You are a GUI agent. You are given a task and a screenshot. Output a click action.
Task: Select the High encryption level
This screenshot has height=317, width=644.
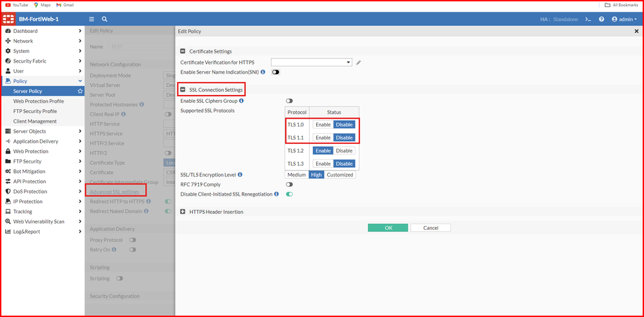(316, 175)
